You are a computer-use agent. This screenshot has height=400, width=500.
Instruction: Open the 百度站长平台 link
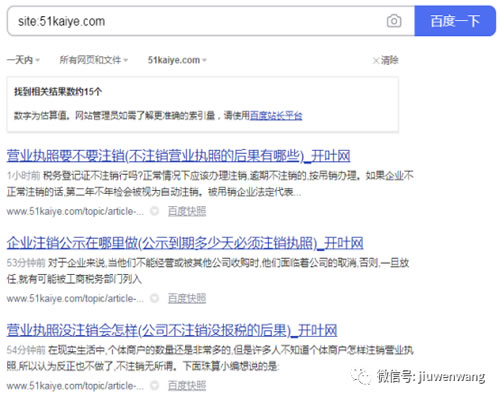pyautogui.click(x=276, y=116)
